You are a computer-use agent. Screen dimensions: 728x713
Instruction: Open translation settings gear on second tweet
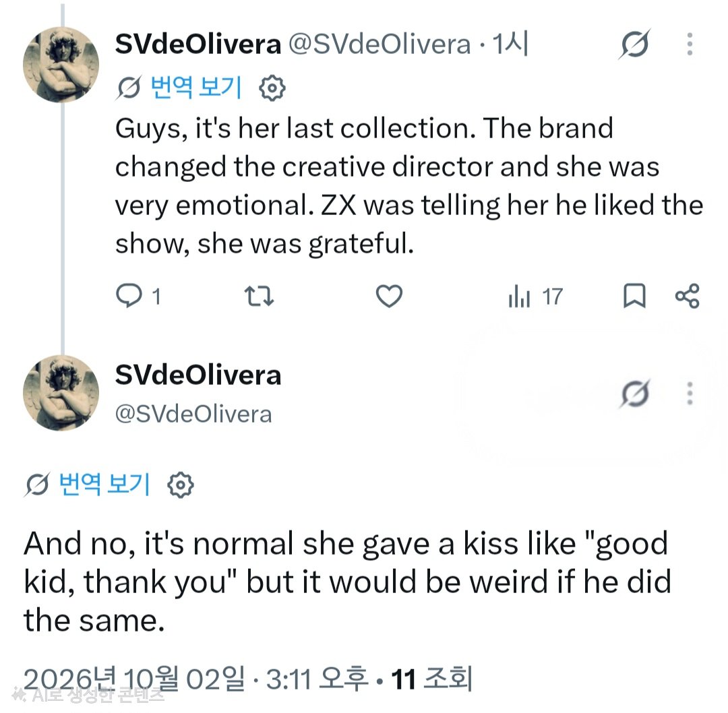[x=181, y=485]
